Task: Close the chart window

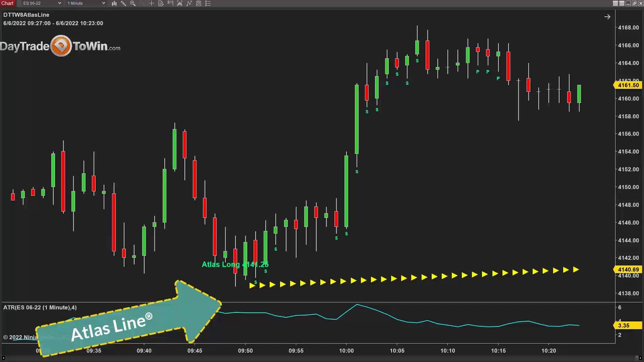Action: click(641, 4)
